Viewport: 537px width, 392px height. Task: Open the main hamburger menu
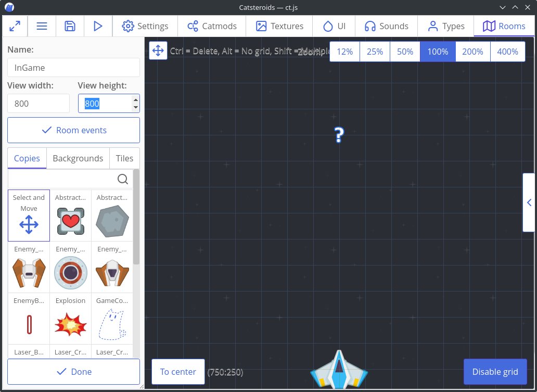[x=42, y=26]
